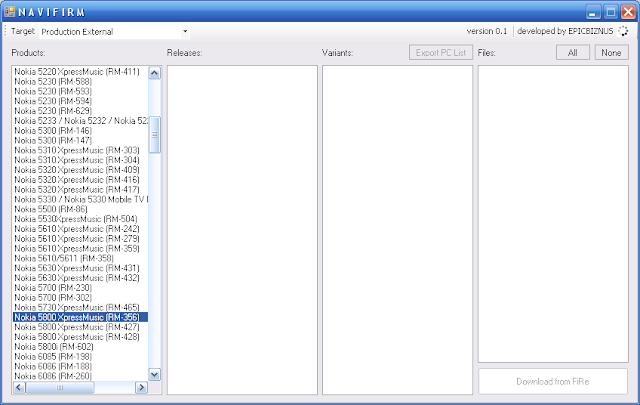Screen dimensions: 640x405
Task: Select Nokia 5230 (RM-629)
Action: 80,111
